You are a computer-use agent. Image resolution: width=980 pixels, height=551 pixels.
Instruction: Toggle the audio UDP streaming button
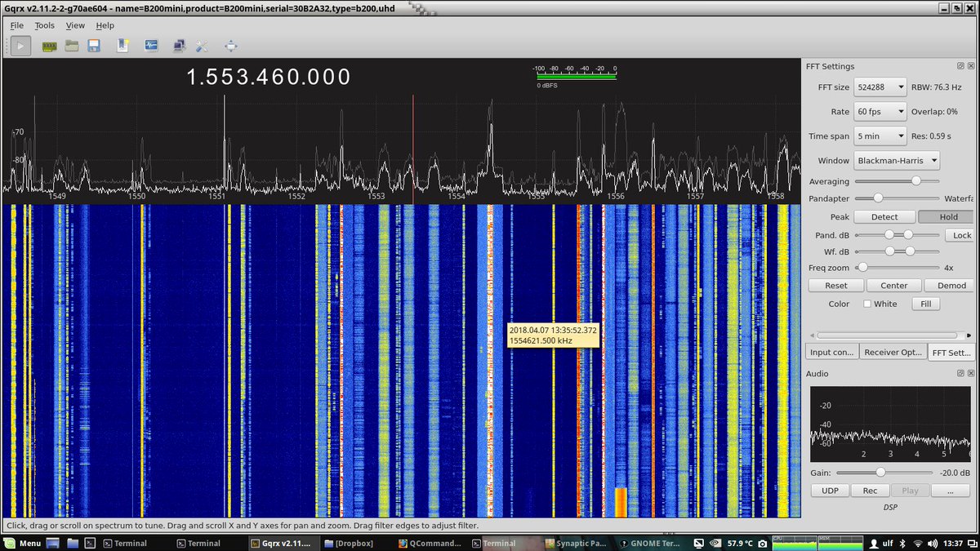click(x=830, y=491)
